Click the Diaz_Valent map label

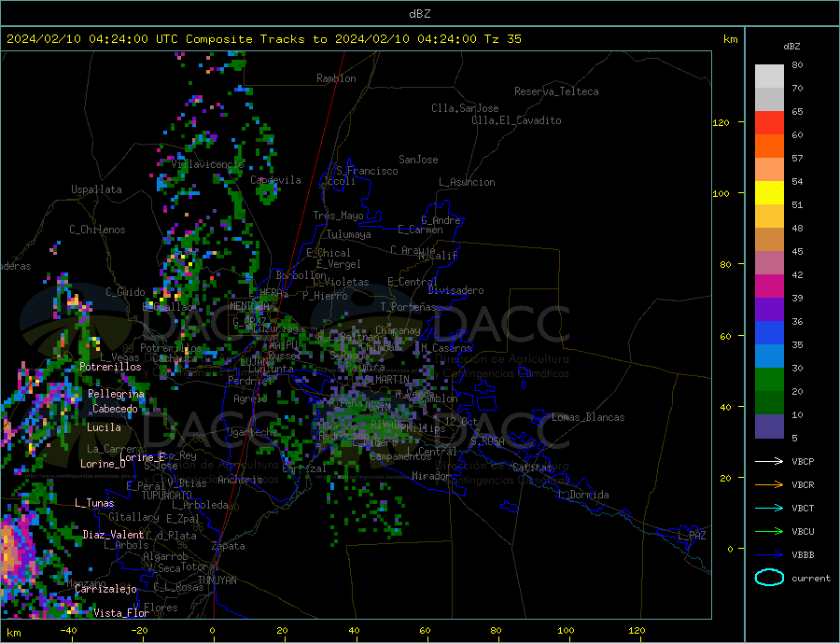pos(114,535)
